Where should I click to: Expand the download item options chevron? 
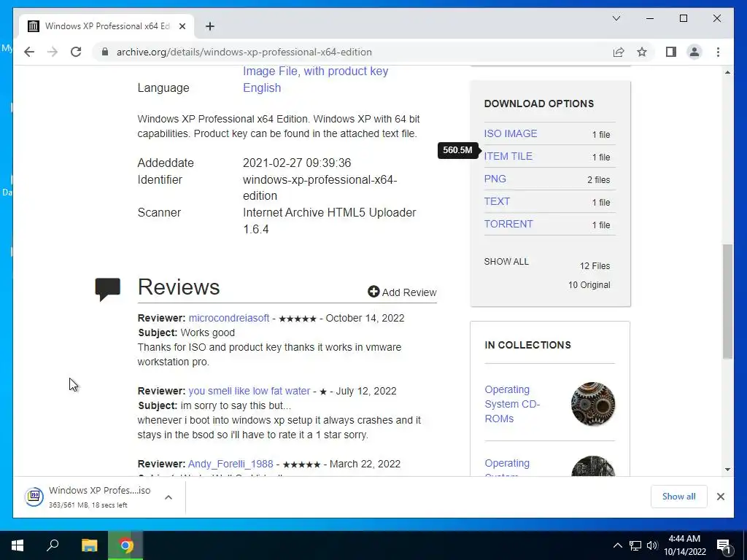(169, 497)
